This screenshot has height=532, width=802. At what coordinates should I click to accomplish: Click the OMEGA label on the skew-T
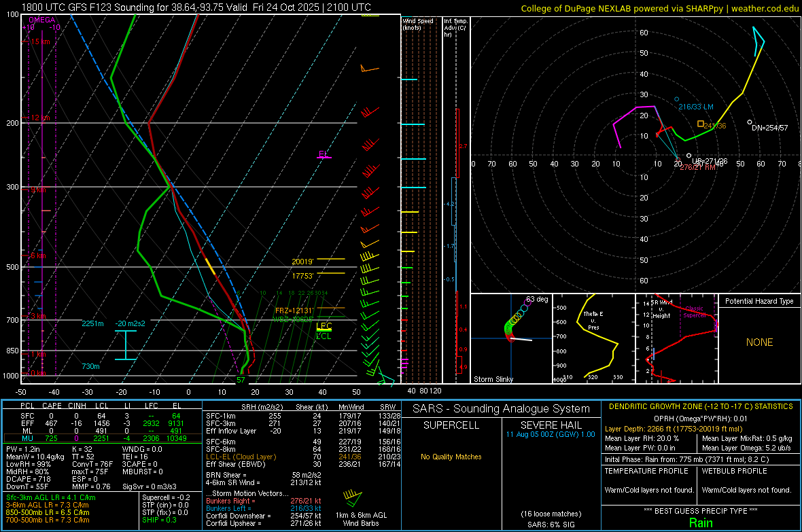coord(41,20)
